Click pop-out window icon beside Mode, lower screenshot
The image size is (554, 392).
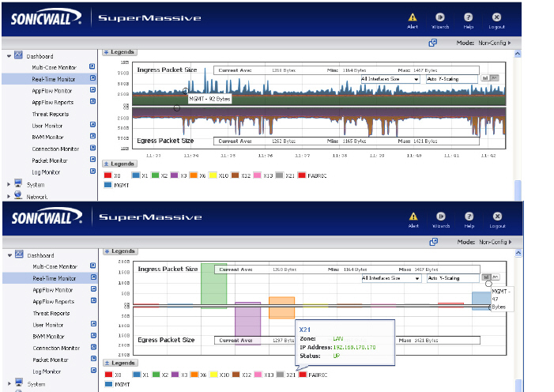434,242
